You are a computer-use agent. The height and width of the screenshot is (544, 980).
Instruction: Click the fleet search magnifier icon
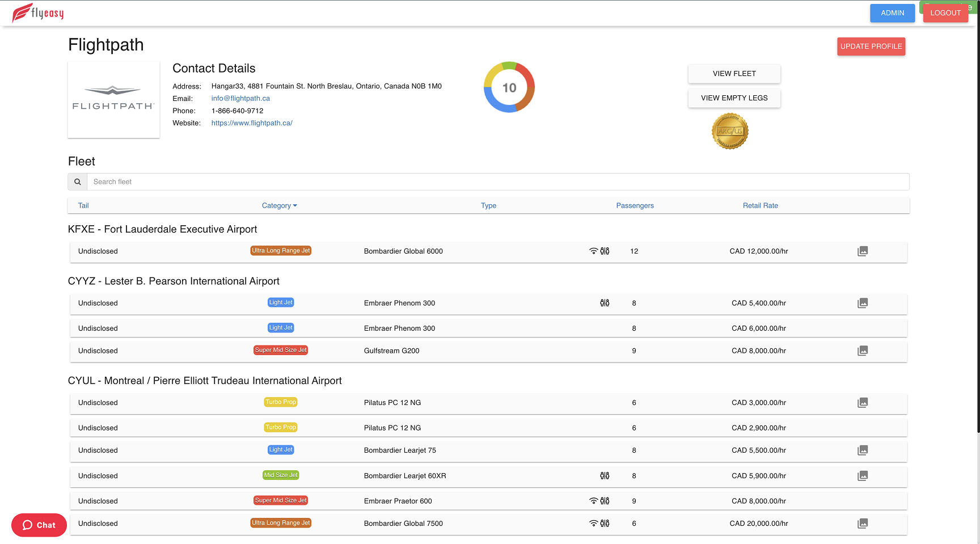(78, 182)
